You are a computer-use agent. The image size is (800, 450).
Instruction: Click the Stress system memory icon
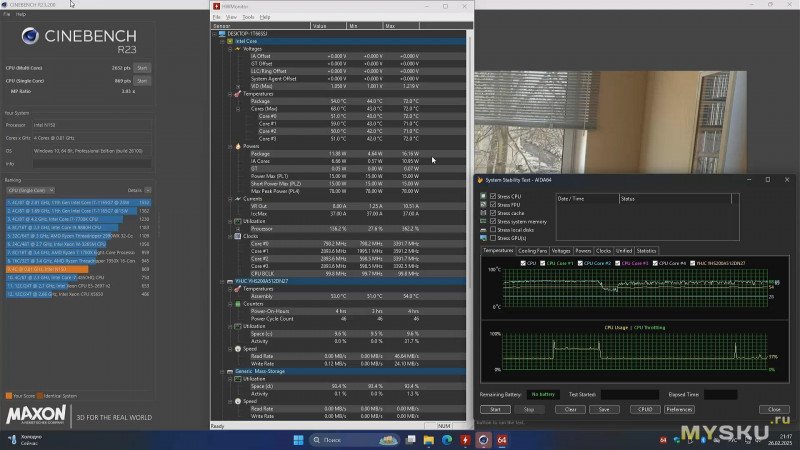(483, 221)
